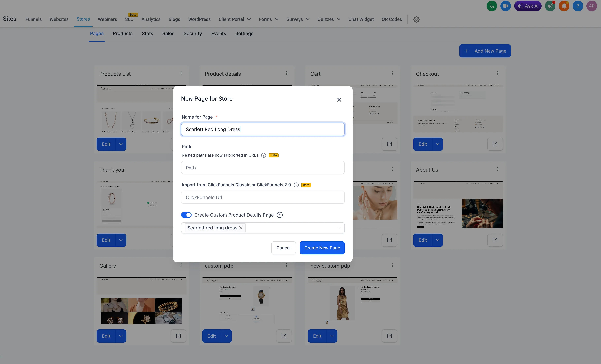
Task: View announcements via megaphone icon
Action: (550, 6)
